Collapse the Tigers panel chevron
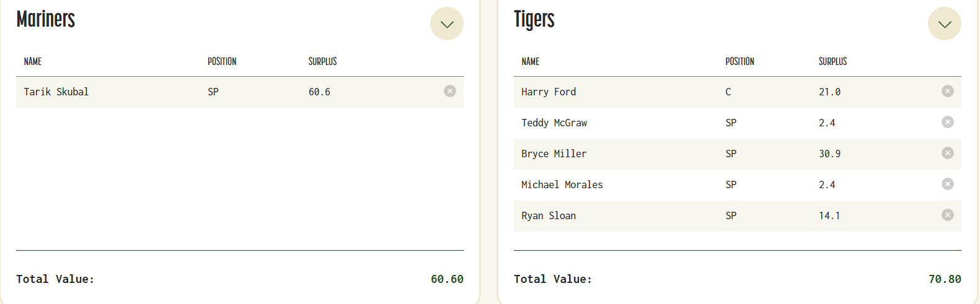Viewport: 980px width, 304px height. point(944,24)
